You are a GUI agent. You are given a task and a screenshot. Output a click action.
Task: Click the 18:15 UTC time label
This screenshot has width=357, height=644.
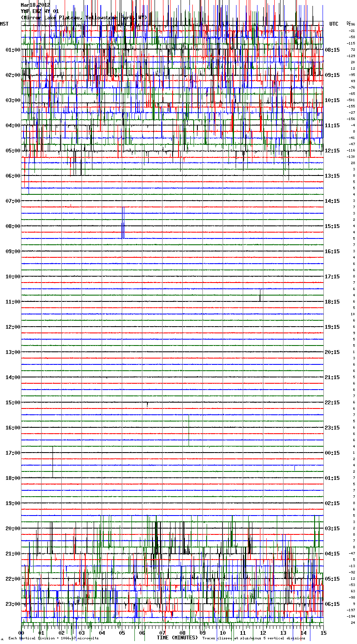pyautogui.click(x=332, y=302)
